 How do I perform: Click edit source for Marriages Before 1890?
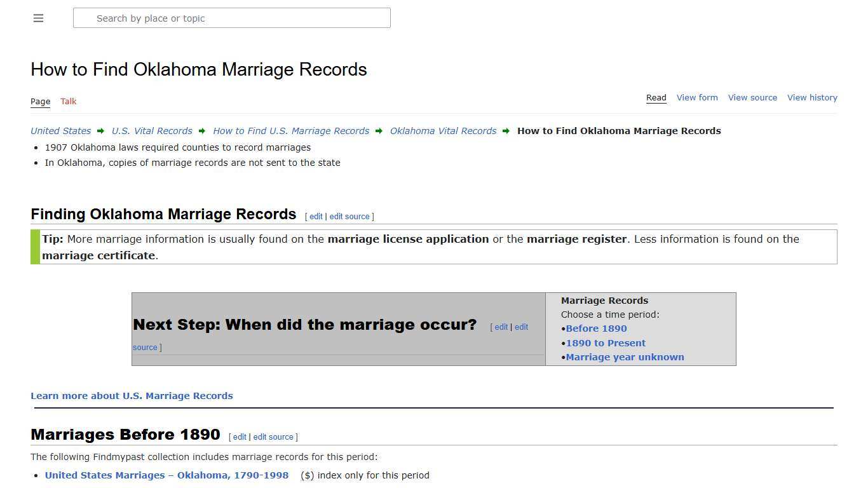pyautogui.click(x=273, y=437)
